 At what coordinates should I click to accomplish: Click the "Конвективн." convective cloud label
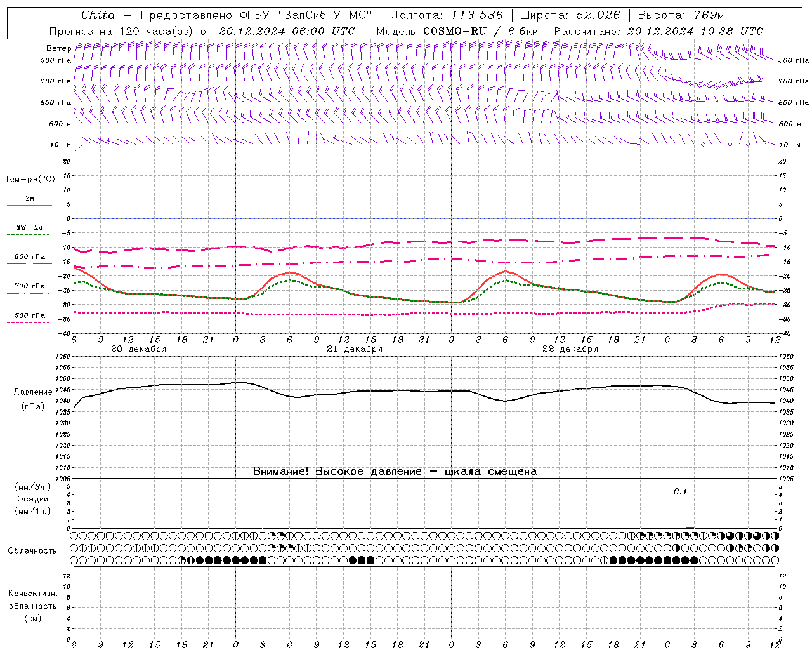click(32, 594)
